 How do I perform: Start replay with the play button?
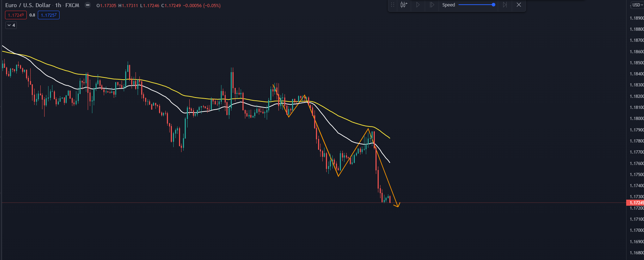418,5
